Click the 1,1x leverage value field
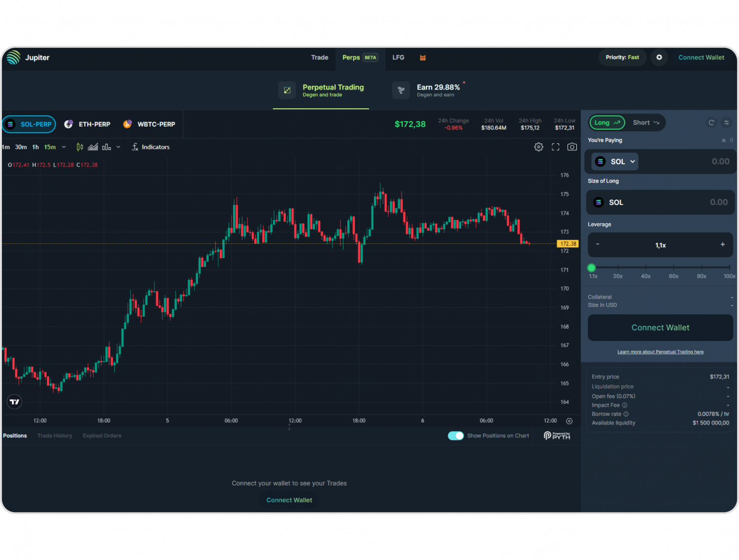This screenshot has width=739, height=560. coord(661,245)
